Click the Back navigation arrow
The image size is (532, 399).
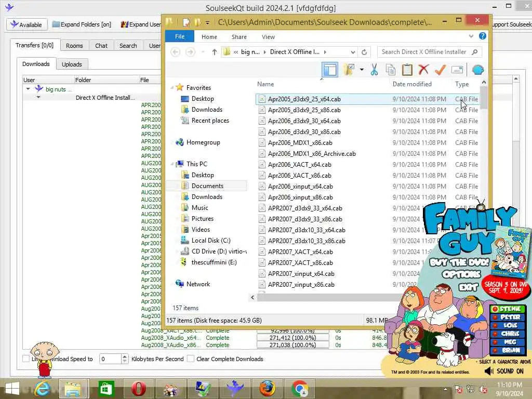click(176, 52)
